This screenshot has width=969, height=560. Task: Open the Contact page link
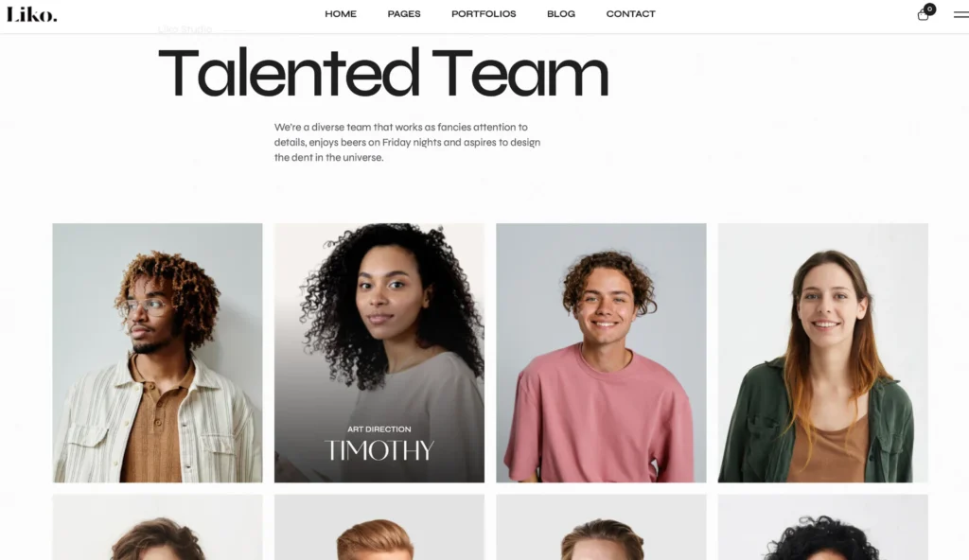click(630, 13)
